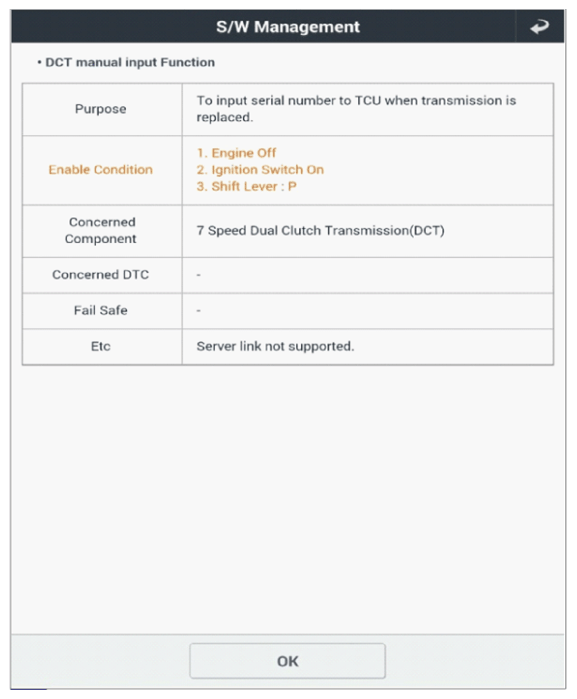Click the TCU serial number purpose description

[x=356, y=109]
